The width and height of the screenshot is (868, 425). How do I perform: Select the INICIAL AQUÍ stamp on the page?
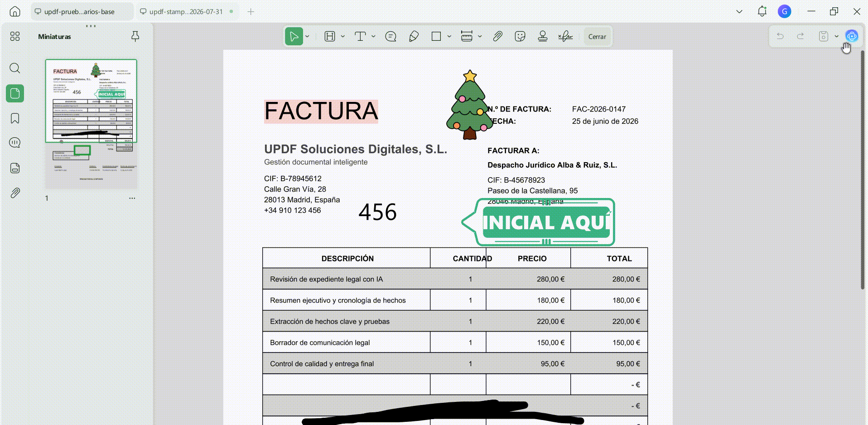pyautogui.click(x=538, y=222)
